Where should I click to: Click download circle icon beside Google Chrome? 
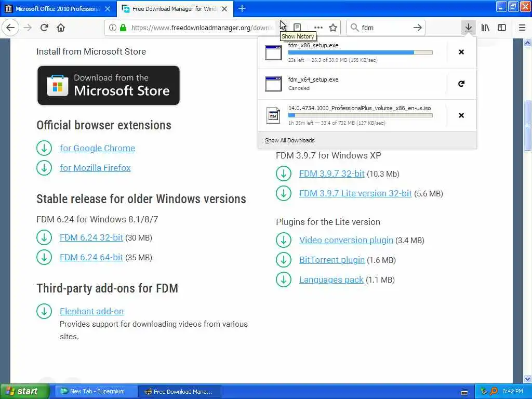pyautogui.click(x=44, y=148)
